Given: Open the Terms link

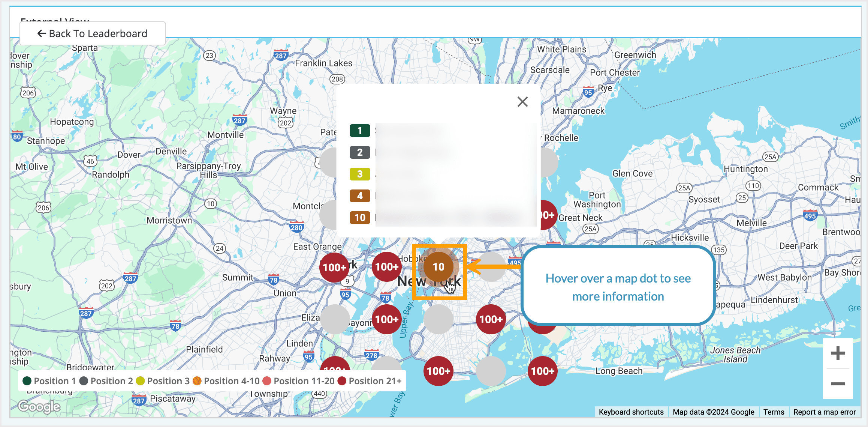Looking at the screenshot, I should point(774,412).
